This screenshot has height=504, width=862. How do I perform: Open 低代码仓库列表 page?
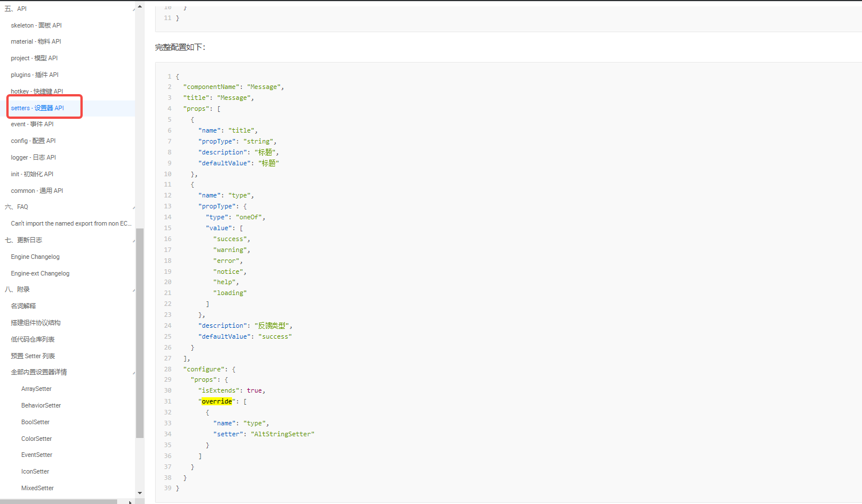pos(33,339)
